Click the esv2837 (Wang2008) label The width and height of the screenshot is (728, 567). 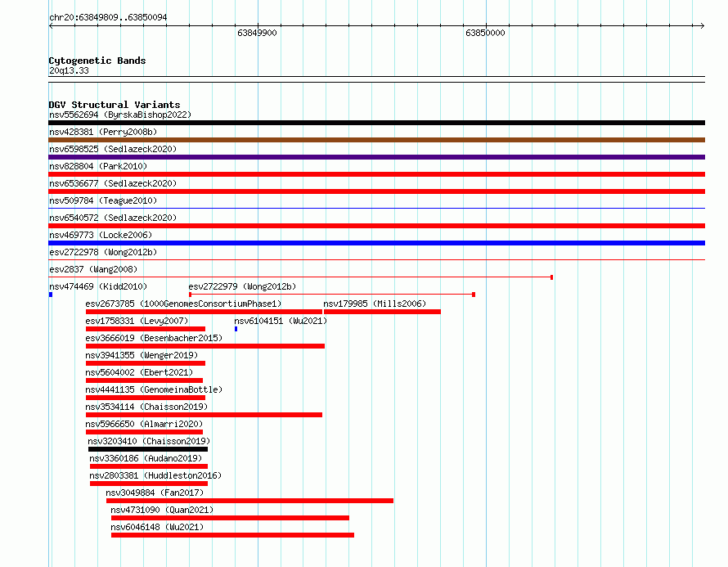[93, 269]
